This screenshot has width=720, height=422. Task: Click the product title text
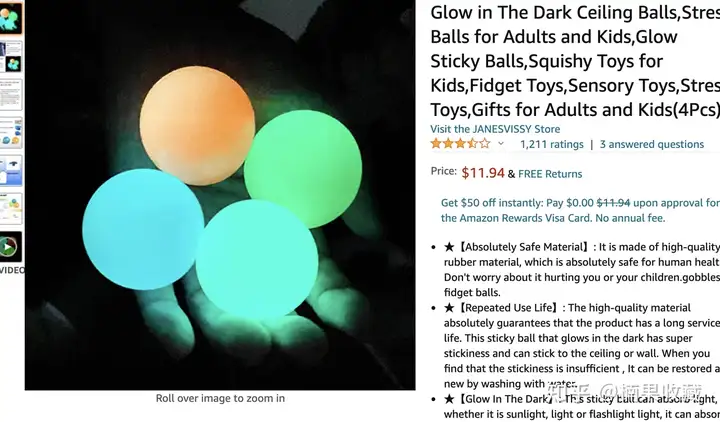pos(575,61)
